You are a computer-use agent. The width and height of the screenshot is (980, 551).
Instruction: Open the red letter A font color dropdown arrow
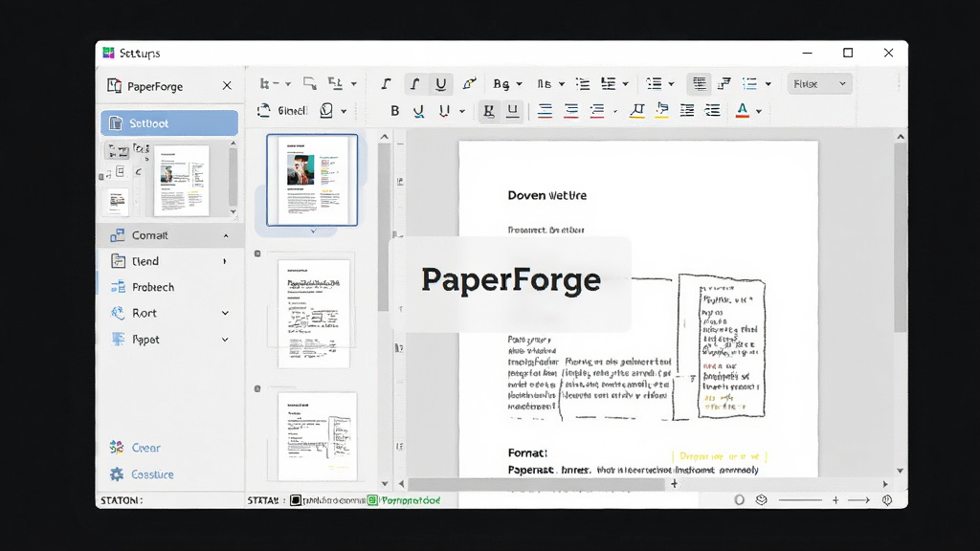pos(759,111)
